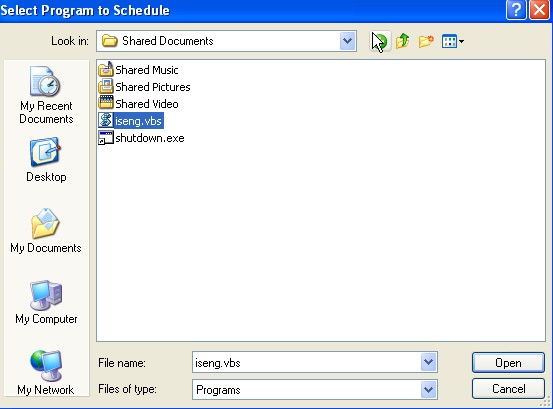Create a new folder
Image resolution: width=553 pixels, height=409 pixels.
[426, 41]
